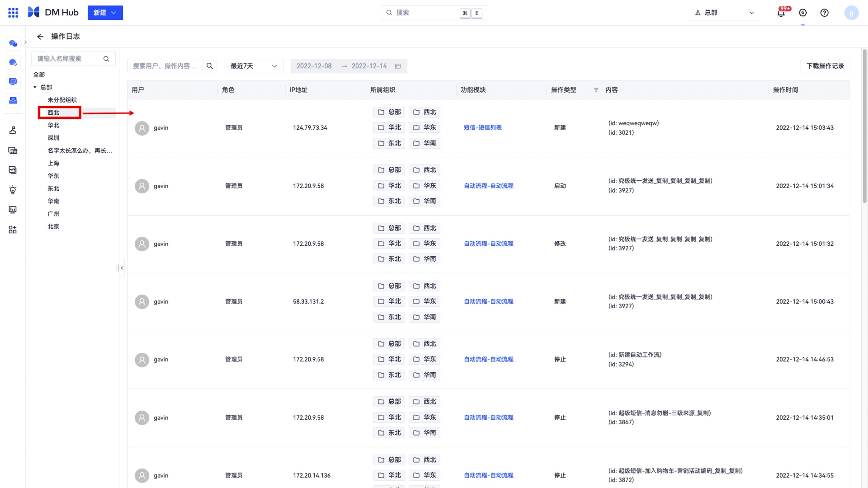Select 西北 in organization tree
Screen dimensions: 868x488
53,113
